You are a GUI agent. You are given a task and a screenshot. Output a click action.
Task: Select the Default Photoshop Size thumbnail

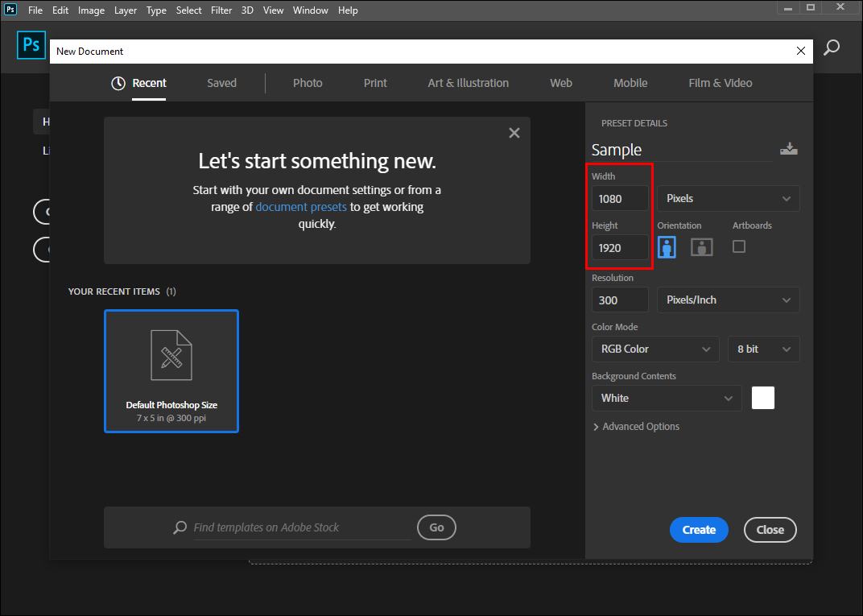point(171,371)
